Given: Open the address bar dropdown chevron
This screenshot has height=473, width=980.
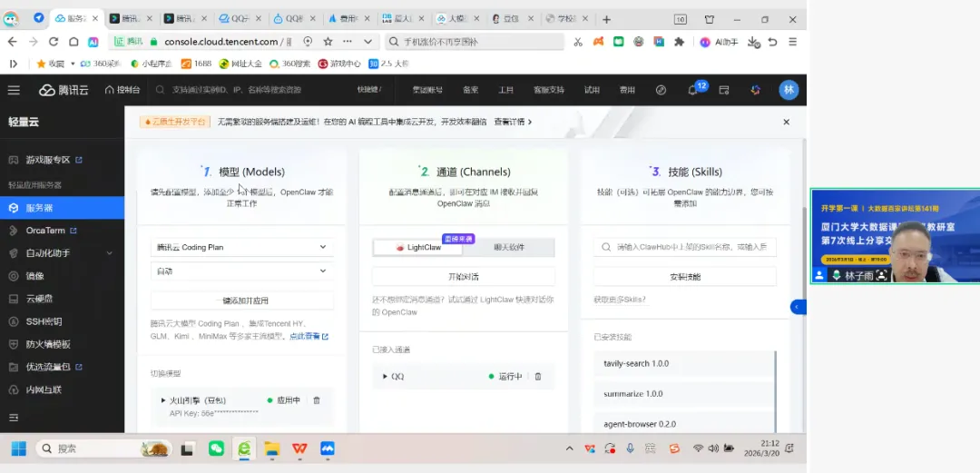Looking at the screenshot, I should [x=367, y=42].
